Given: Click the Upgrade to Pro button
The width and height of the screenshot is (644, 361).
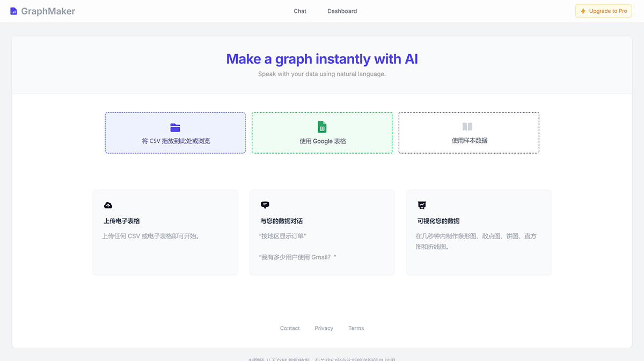Looking at the screenshot, I should point(603,11).
